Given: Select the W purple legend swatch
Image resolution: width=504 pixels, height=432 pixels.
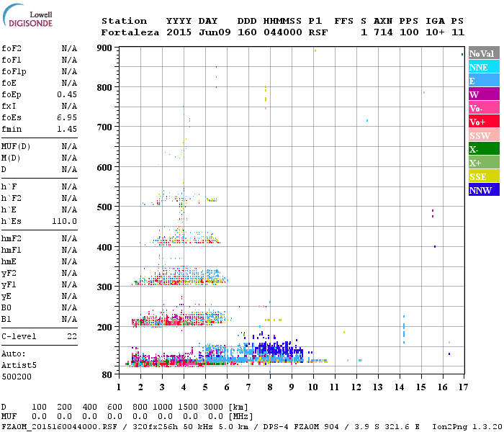Looking at the screenshot, I should click(484, 94).
